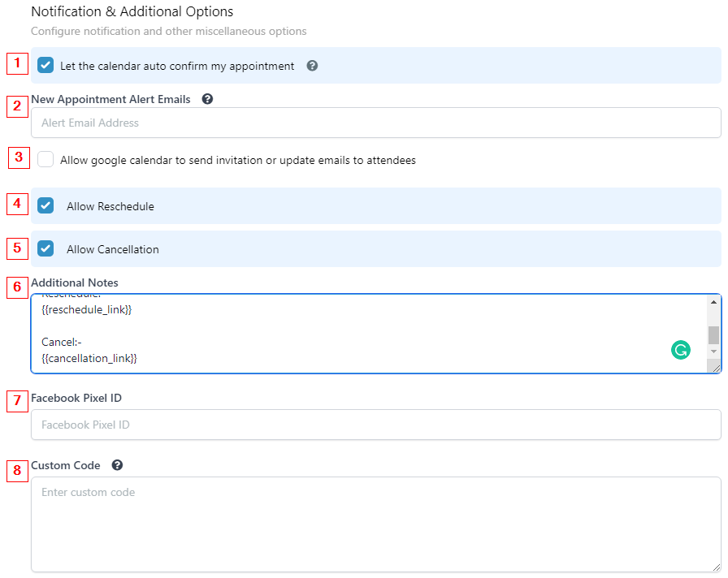Image resolution: width=728 pixels, height=578 pixels.
Task: Click the Notification & Additional Options heading
Action: coord(132,12)
